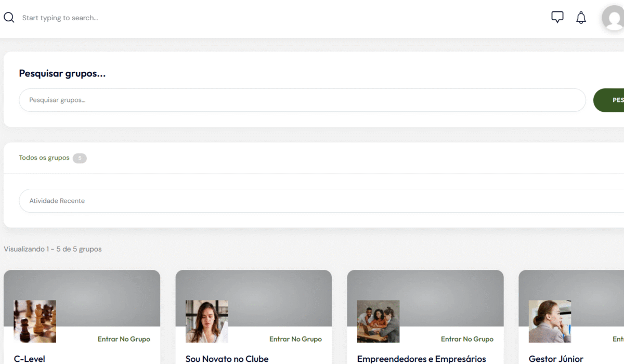Click the magnifying glass search icon
Image resolution: width=624 pixels, height=364 pixels.
pos(9,18)
